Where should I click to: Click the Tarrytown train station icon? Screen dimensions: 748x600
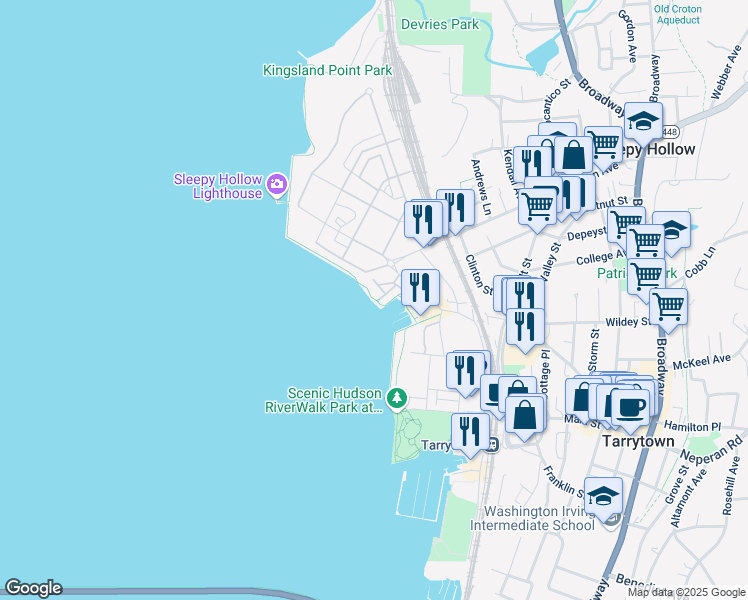coord(494,445)
